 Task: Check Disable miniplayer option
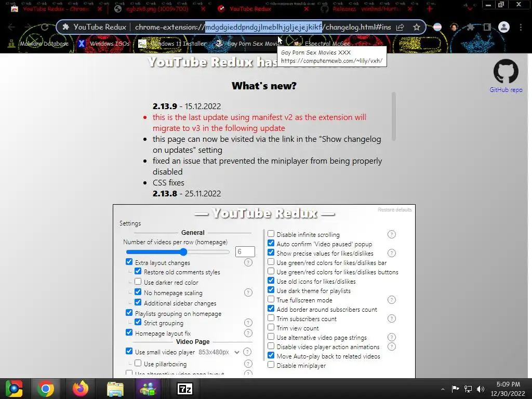(x=271, y=365)
